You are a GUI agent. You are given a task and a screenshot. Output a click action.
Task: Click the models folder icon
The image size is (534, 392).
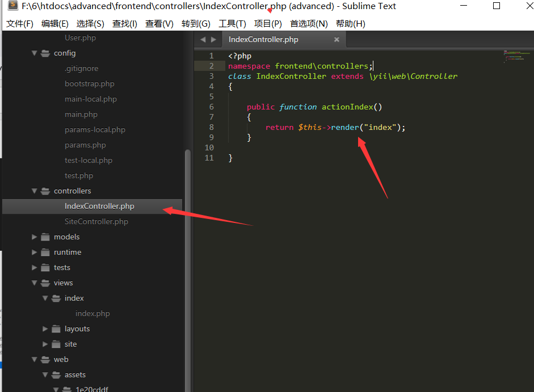[45, 237]
